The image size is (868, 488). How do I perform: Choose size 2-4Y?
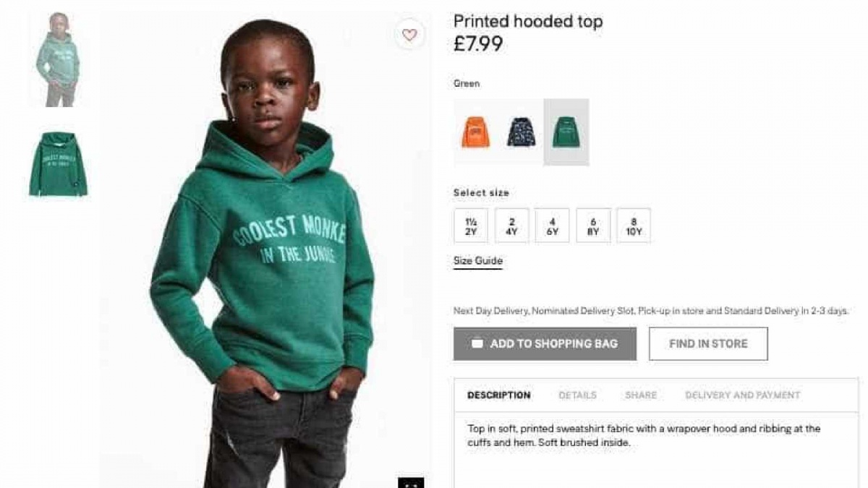tap(511, 226)
